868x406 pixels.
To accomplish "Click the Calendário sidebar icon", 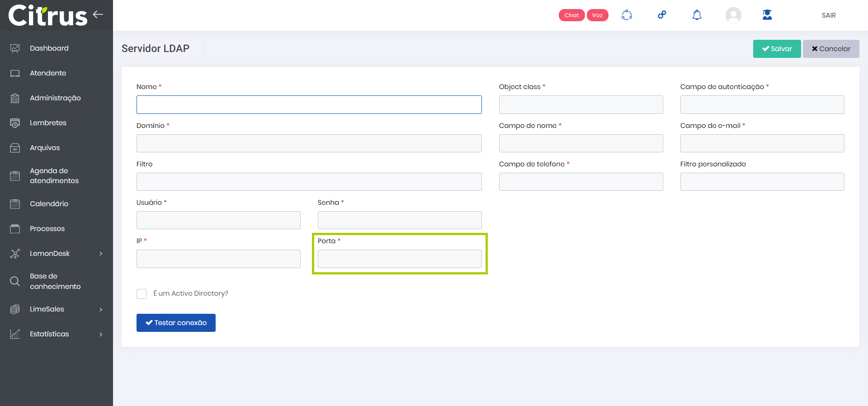I will click(15, 204).
